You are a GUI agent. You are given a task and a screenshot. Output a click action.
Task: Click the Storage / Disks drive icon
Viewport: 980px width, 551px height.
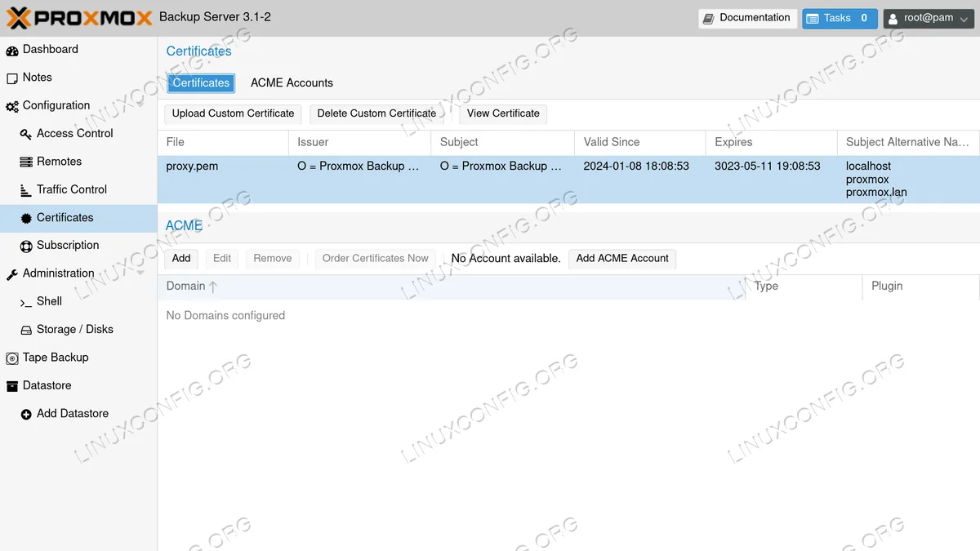26,330
